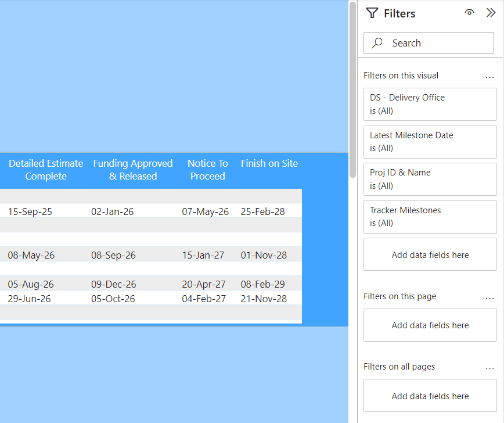The height and width of the screenshot is (423, 504).
Task: Select the 15-Sep-25 date cell
Action: pyautogui.click(x=30, y=212)
